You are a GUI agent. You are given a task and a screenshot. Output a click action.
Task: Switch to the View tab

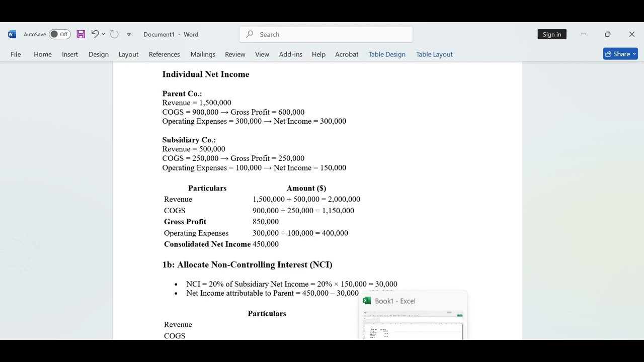pyautogui.click(x=262, y=54)
